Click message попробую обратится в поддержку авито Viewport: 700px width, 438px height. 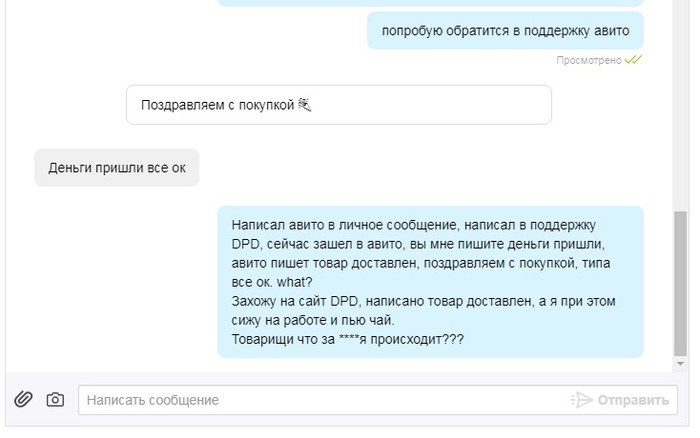coord(505,31)
